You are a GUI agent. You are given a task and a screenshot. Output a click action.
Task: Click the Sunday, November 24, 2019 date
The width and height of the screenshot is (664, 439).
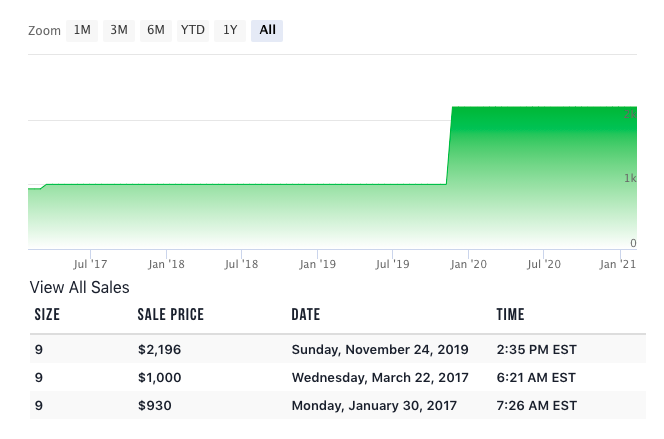coord(380,350)
